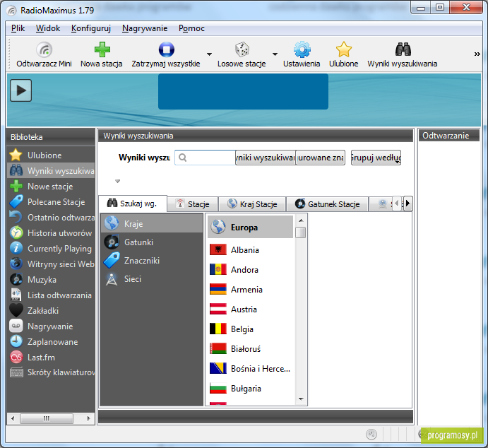Image resolution: width=488 pixels, height=448 pixels.
Task: Click the search input field
Action: (x=205, y=158)
